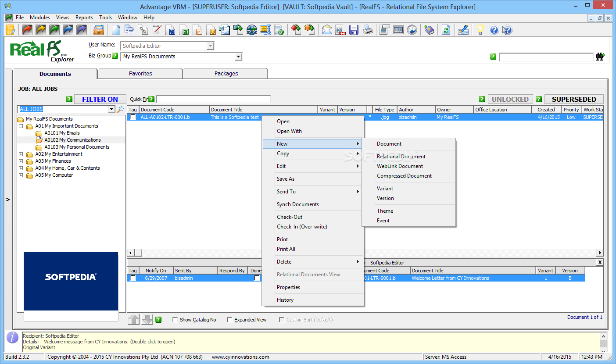Enable the Show Catalog No checkbox
Image resolution: width=616 pixels, height=364 pixels.
[x=175, y=320]
